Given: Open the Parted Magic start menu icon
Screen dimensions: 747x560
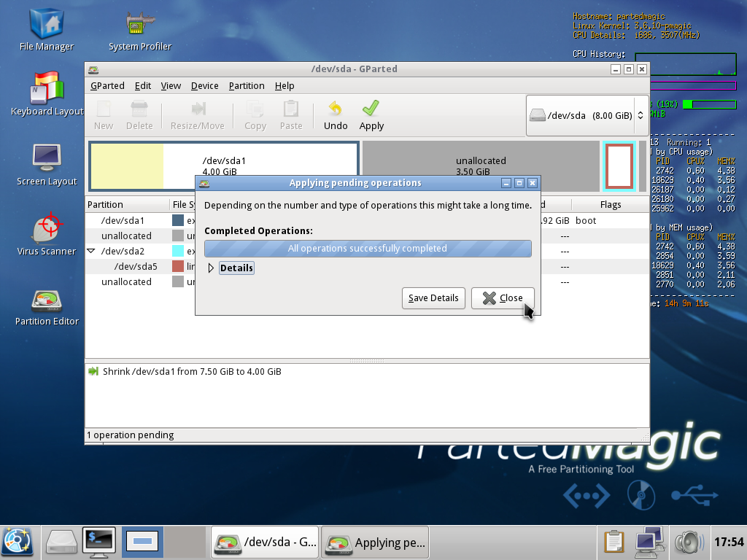Looking at the screenshot, I should click(18, 542).
